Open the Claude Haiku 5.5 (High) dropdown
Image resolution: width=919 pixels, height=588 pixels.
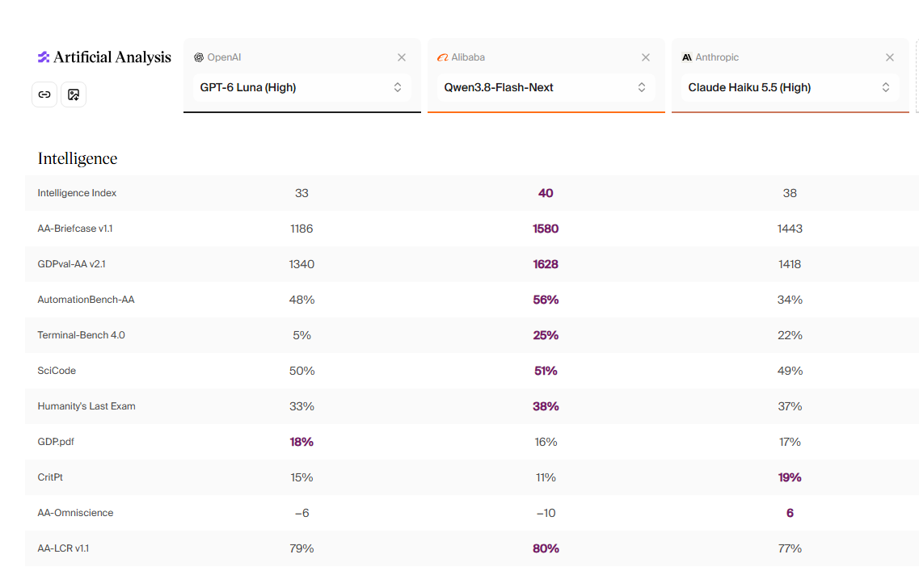tap(790, 87)
